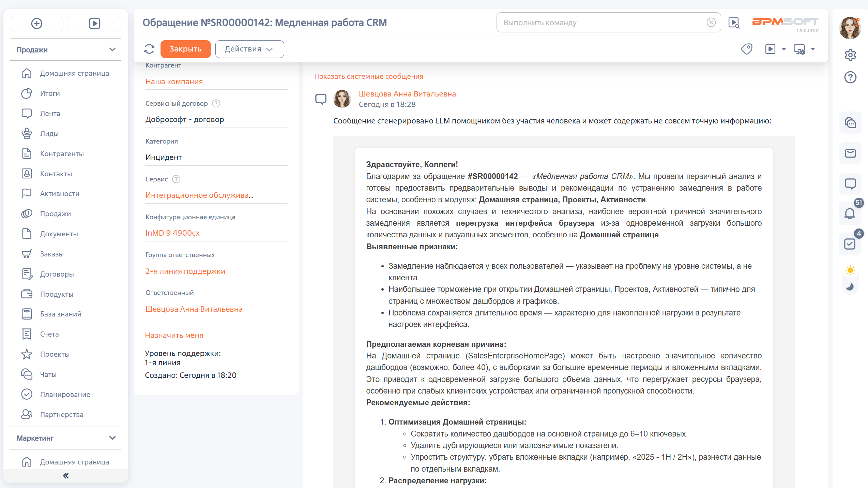
Task: Open 2-я линия поддержки group link
Action: click(x=185, y=271)
